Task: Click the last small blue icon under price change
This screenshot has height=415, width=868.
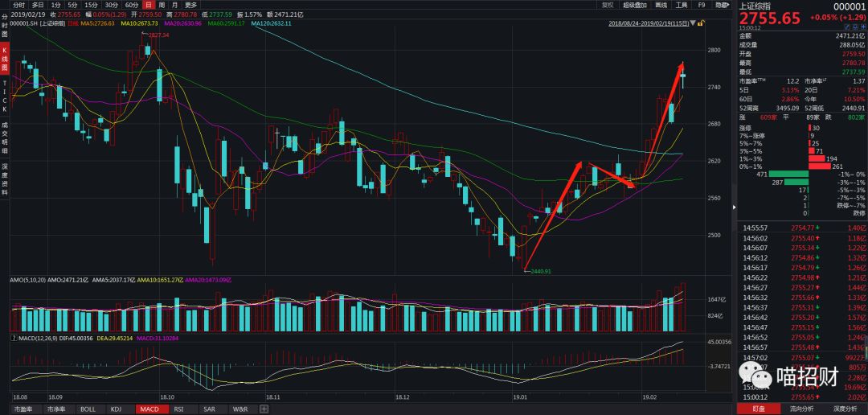Action: (862, 26)
